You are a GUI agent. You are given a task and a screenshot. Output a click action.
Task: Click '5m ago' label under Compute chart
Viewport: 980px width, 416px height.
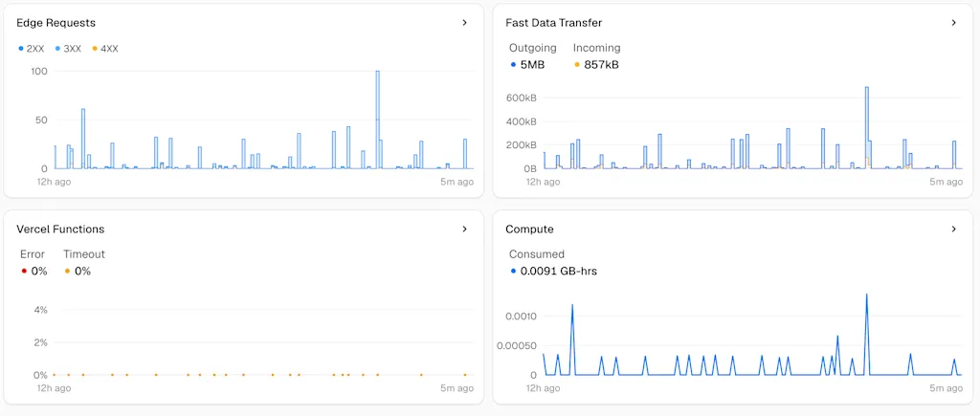[946, 388]
